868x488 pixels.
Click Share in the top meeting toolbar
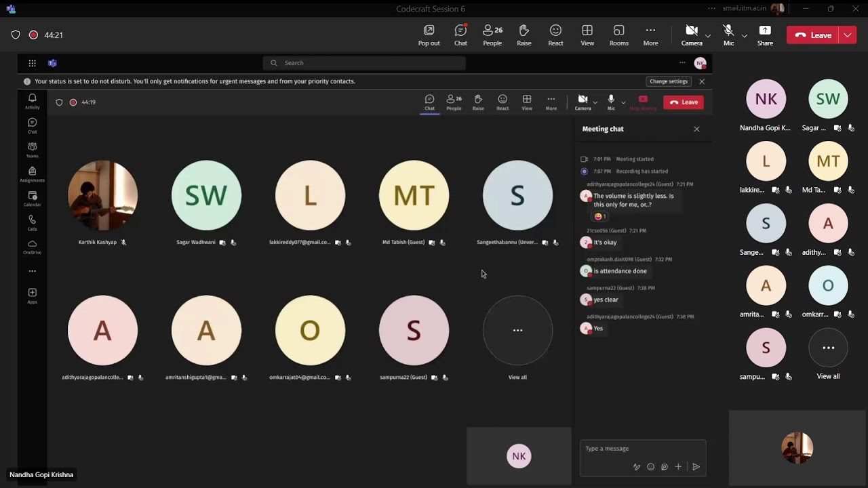[765, 35]
